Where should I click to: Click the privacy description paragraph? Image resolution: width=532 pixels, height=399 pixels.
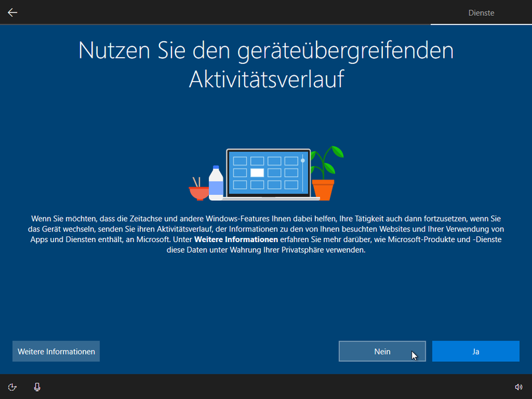coord(266,233)
